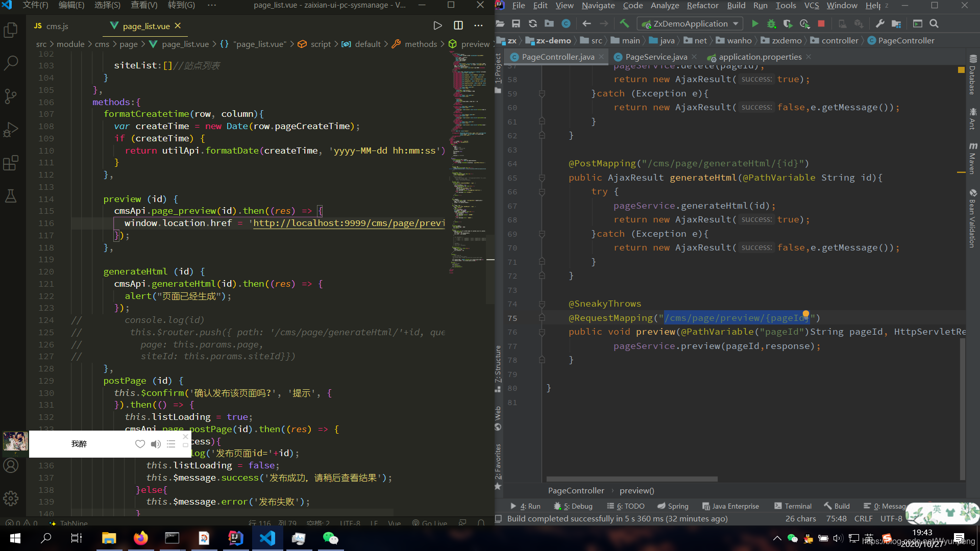Viewport: 980px width, 551px height.
Task: Open IntelliJ Project Structure settings wrench
Action: click(x=879, y=23)
